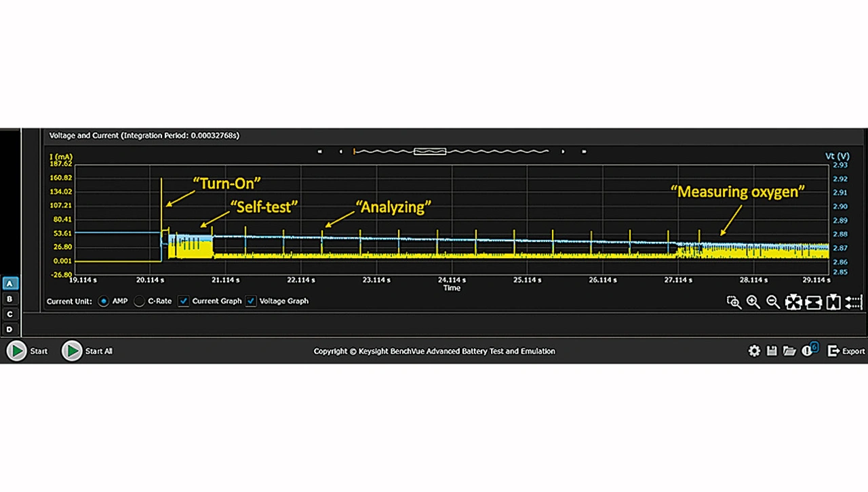Zoom in on the graph
The width and height of the screenshot is (868, 492).
click(753, 302)
